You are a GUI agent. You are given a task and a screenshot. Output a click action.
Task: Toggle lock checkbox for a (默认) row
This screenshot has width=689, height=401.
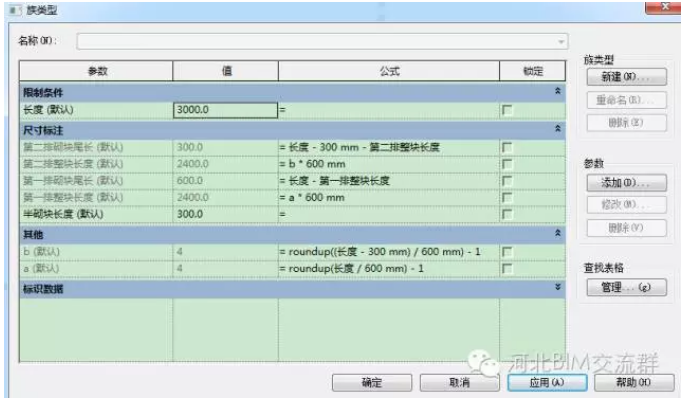tap(507, 268)
